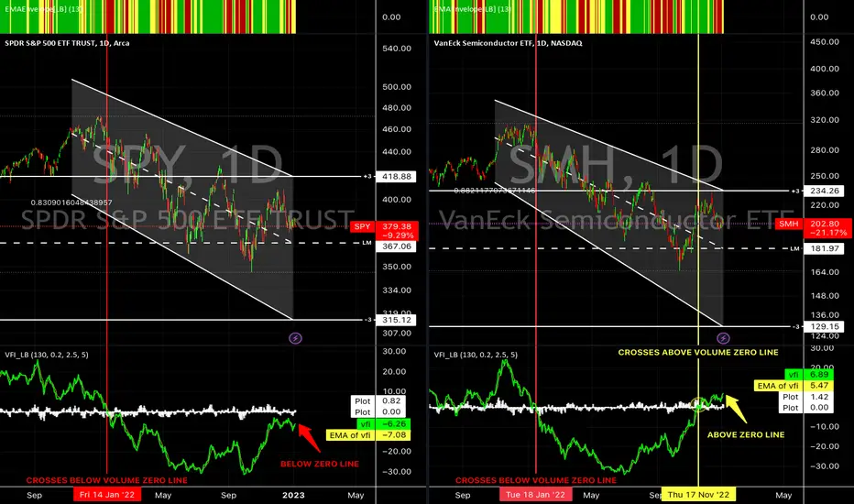Click the Plot 0.82 value label
Viewport: 854px width, 504px height.
[380, 401]
